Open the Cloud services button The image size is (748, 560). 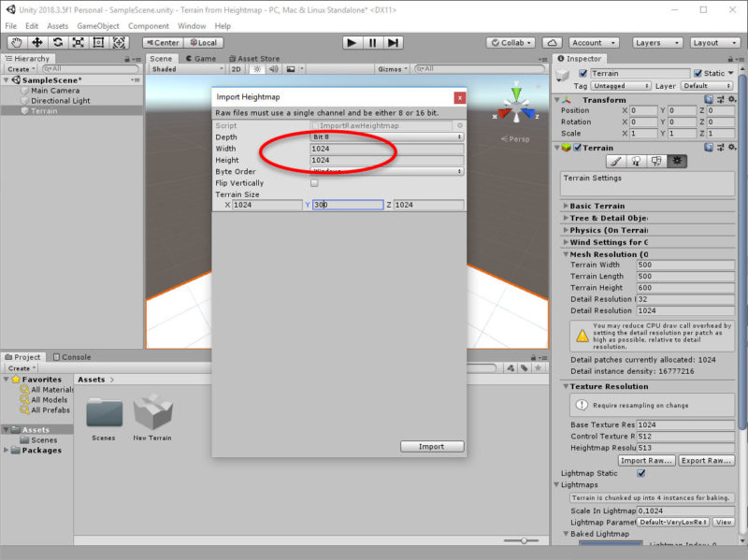click(552, 42)
